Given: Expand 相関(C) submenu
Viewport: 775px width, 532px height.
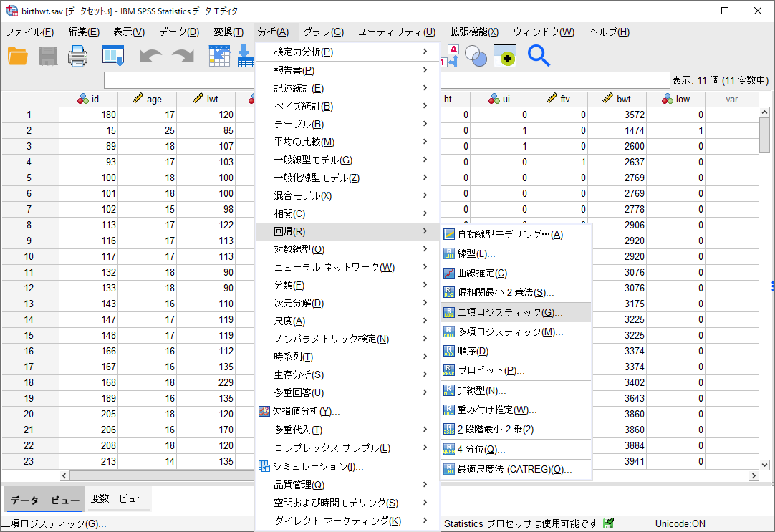Looking at the screenshot, I should [347, 214].
